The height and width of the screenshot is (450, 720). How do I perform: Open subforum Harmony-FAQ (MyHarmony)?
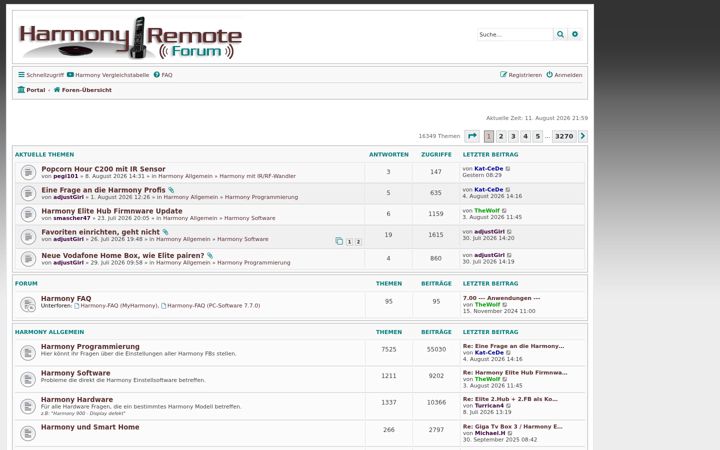pos(119,306)
